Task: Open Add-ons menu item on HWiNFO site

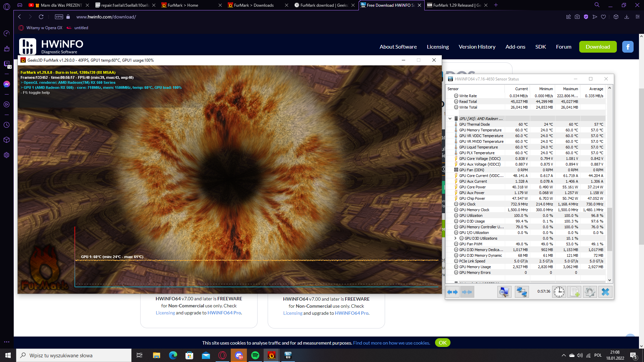Action: [515, 47]
